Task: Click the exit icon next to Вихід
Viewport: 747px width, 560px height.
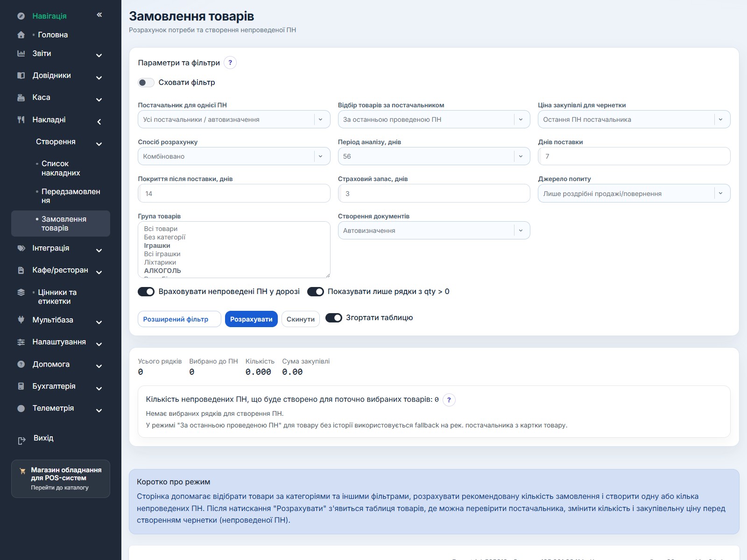Action: click(21, 441)
